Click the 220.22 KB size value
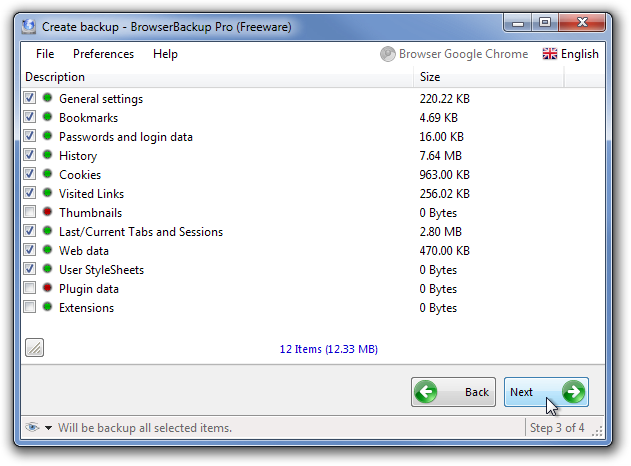631x466 pixels. 445,99
